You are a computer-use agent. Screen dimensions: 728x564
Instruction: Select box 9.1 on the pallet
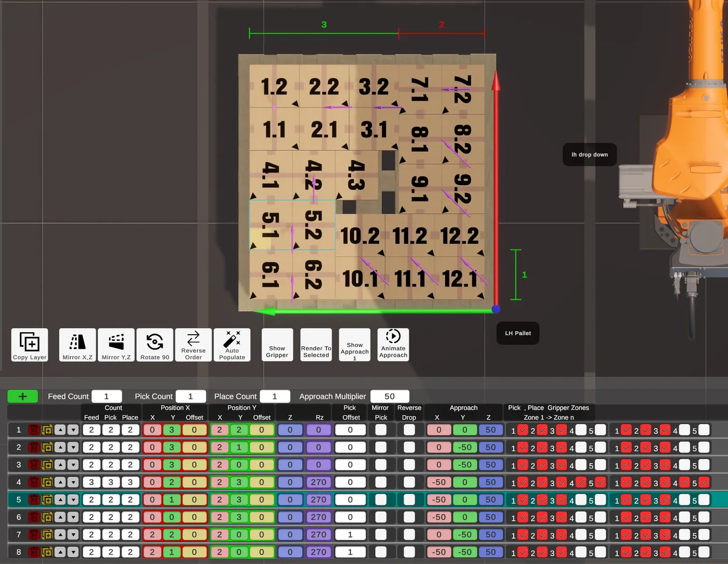(x=420, y=189)
